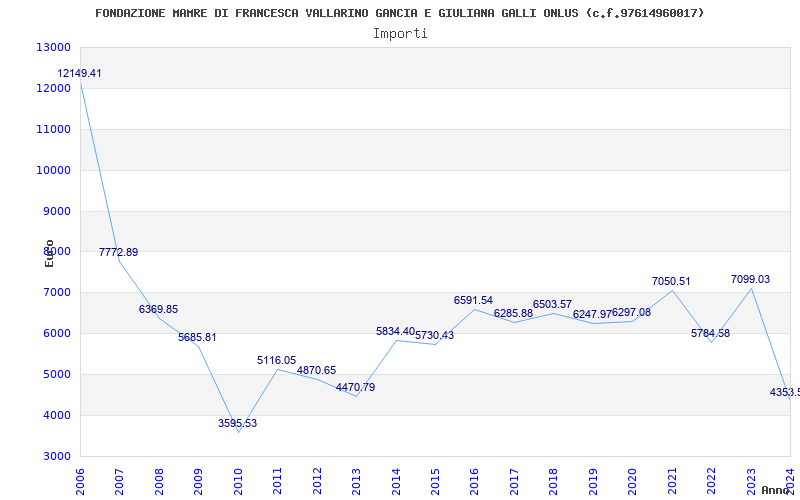Click the 7050.51 data label
Image resolution: width=800 pixels, height=500 pixels.
pos(671,281)
